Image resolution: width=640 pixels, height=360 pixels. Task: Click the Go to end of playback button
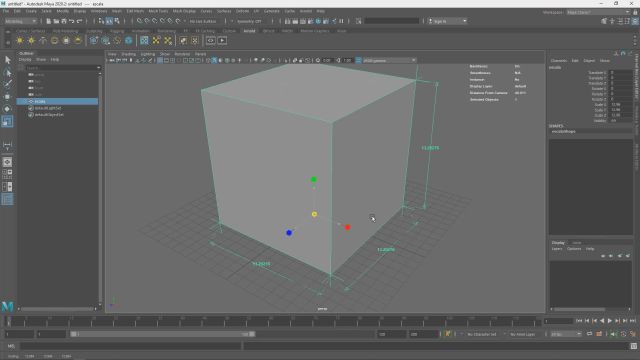pos(632,321)
